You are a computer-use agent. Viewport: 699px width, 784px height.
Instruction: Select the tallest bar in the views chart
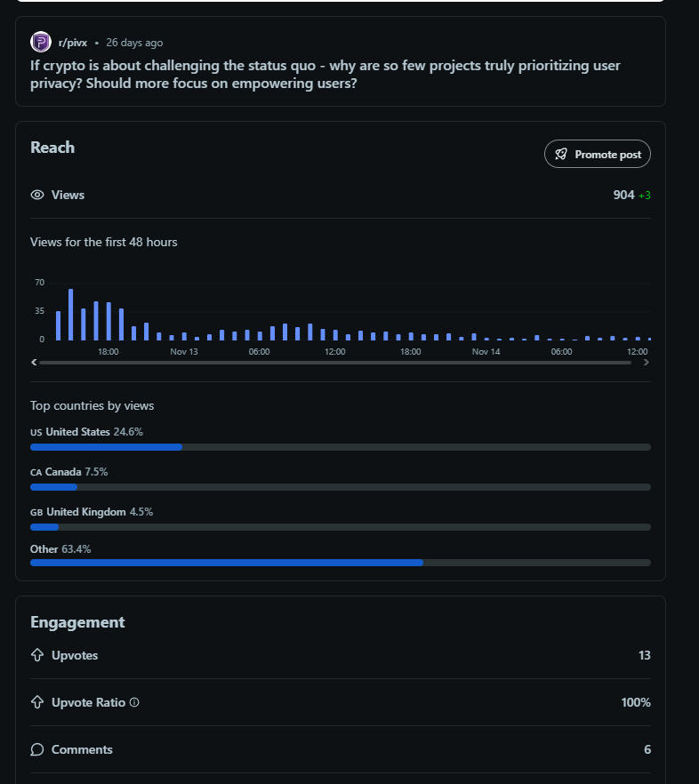(71, 315)
